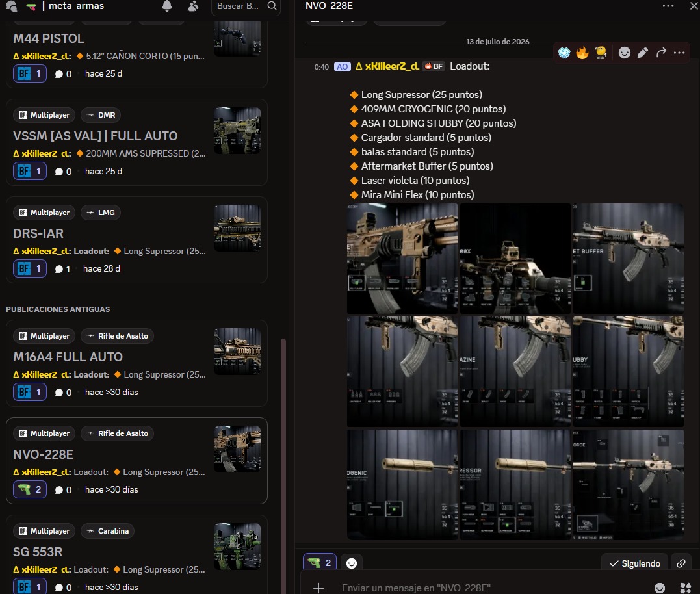
Task: Open thread more options in header
Action: [668, 6]
